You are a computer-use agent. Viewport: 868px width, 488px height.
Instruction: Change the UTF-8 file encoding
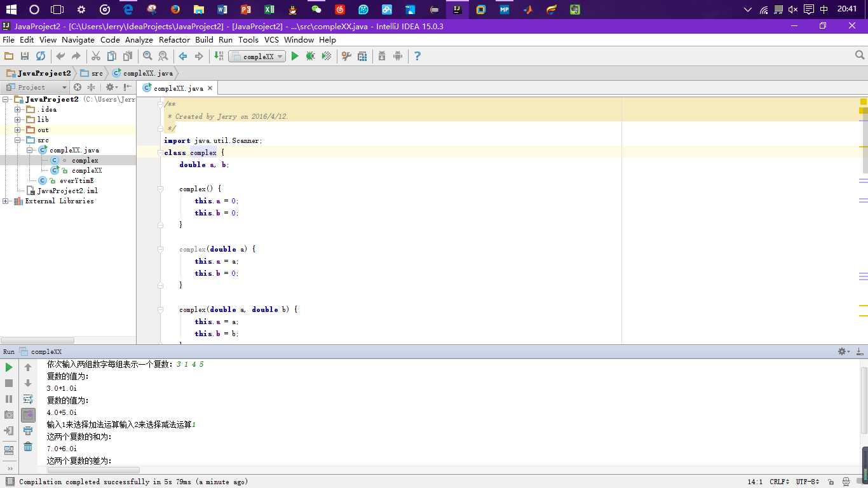click(x=807, y=482)
